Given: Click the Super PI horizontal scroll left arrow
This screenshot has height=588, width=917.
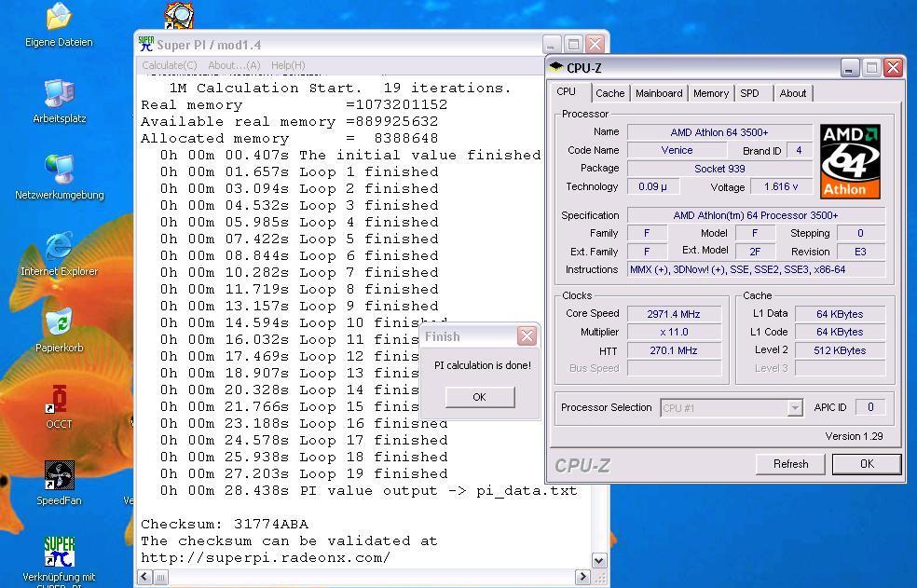Looking at the screenshot, I should [x=144, y=577].
